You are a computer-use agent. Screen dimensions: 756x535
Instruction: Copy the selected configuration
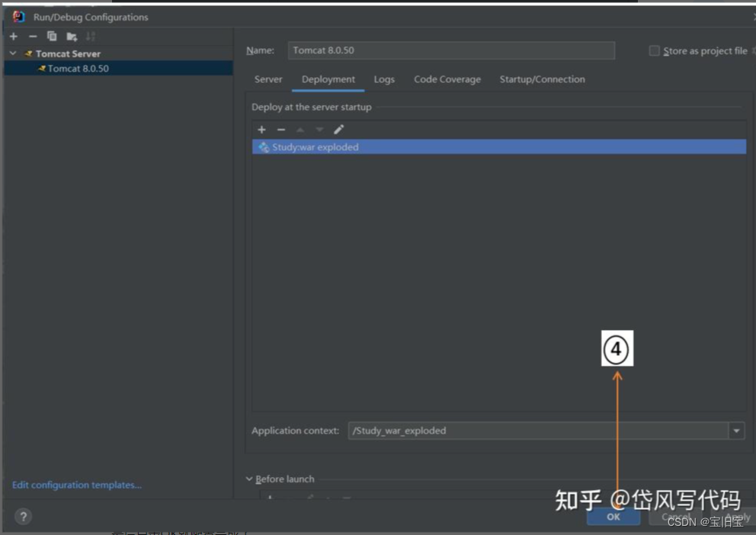(52, 37)
